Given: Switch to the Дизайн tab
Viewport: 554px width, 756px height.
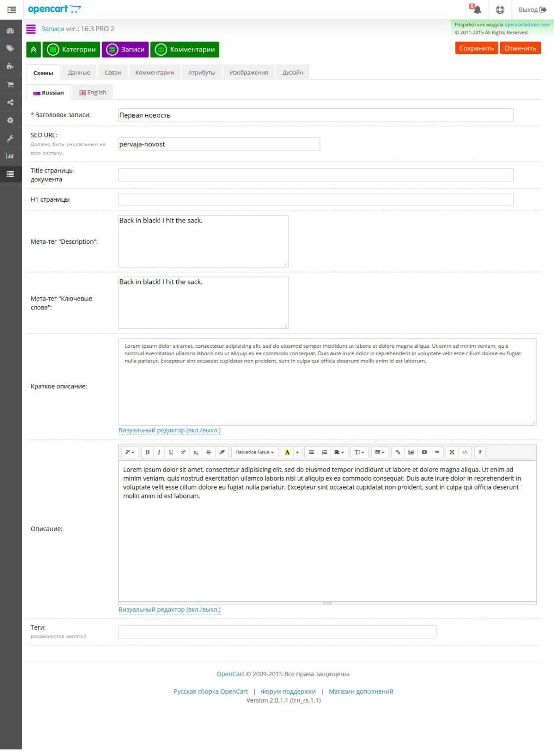Looking at the screenshot, I should click(x=293, y=72).
